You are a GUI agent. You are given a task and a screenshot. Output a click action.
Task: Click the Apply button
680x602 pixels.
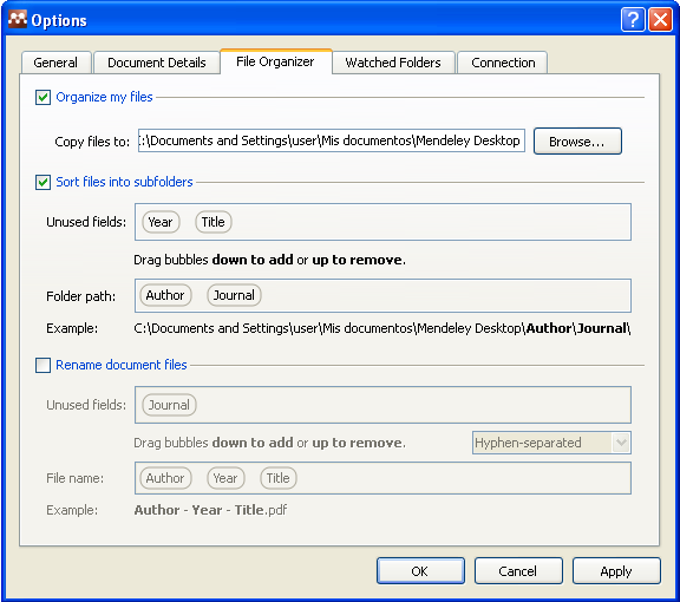tap(616, 571)
